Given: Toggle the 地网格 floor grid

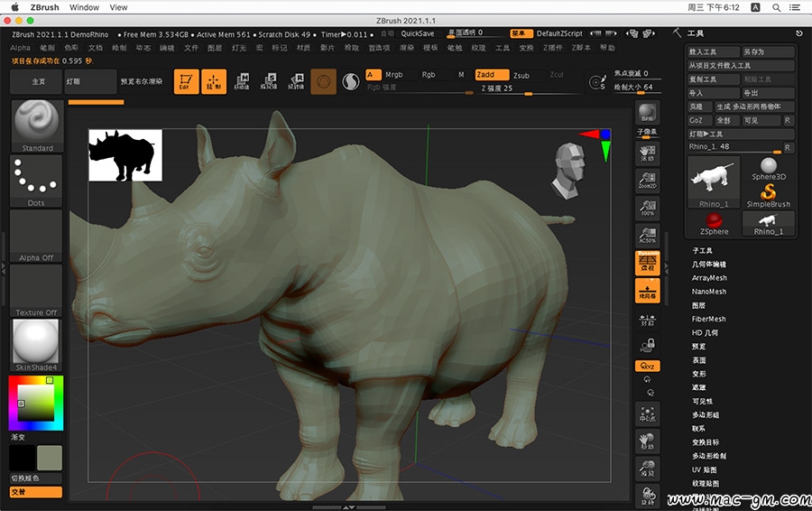Looking at the screenshot, I should click(x=647, y=290).
